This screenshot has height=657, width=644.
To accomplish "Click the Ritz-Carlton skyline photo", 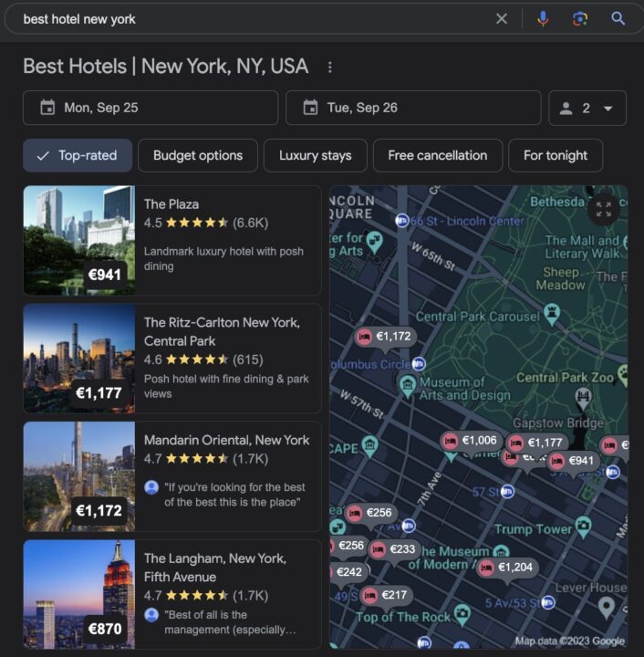I will click(x=79, y=359).
